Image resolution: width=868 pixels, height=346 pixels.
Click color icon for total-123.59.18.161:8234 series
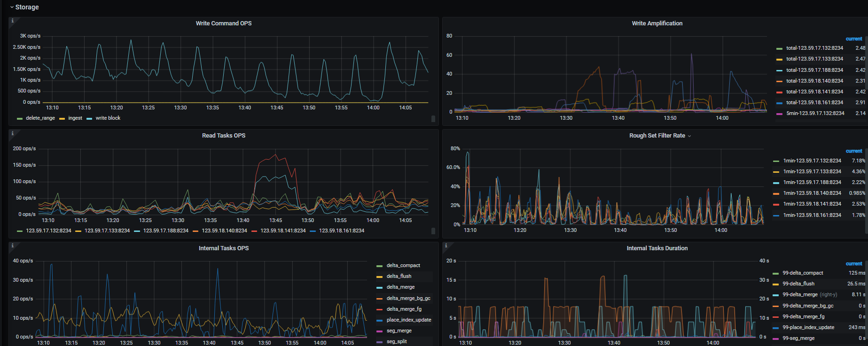(779, 103)
